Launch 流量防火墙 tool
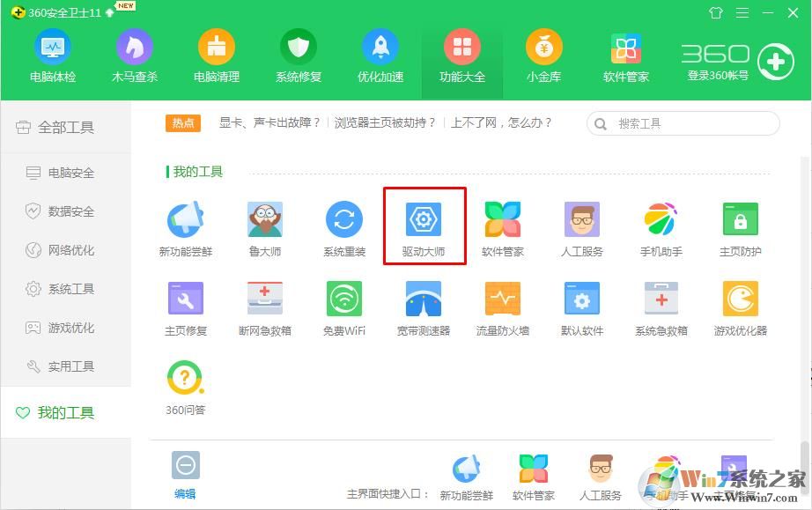 coord(503,308)
